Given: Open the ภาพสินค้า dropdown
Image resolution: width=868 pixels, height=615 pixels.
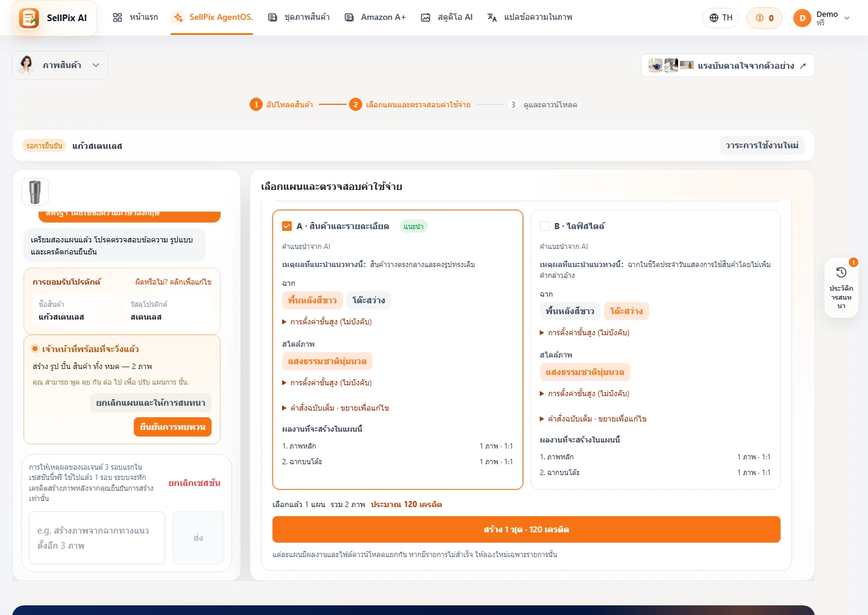Looking at the screenshot, I should [60, 65].
